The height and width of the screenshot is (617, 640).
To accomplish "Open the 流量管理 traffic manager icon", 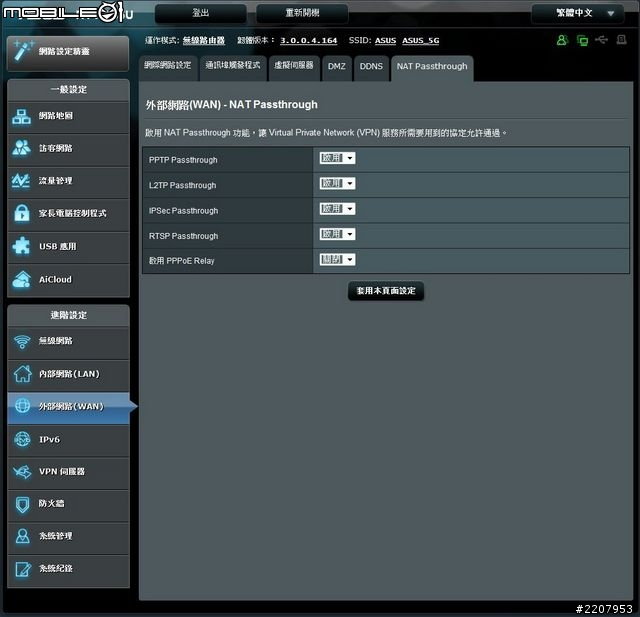I will click(22, 181).
